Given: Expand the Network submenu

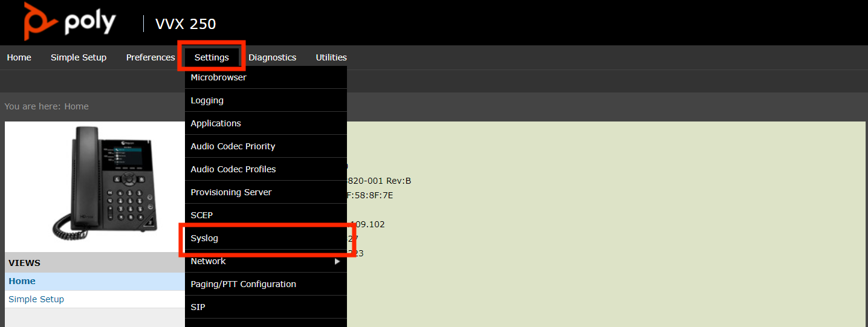Looking at the screenshot, I should pyautogui.click(x=266, y=261).
